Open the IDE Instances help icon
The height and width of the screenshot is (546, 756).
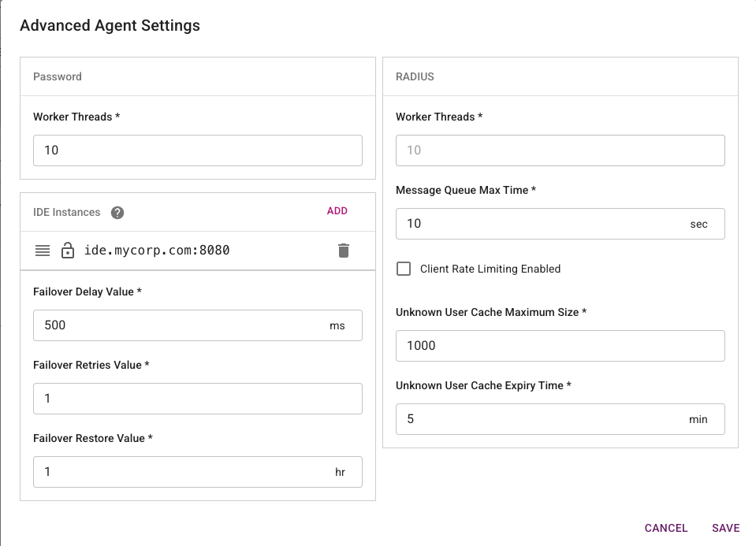click(117, 213)
